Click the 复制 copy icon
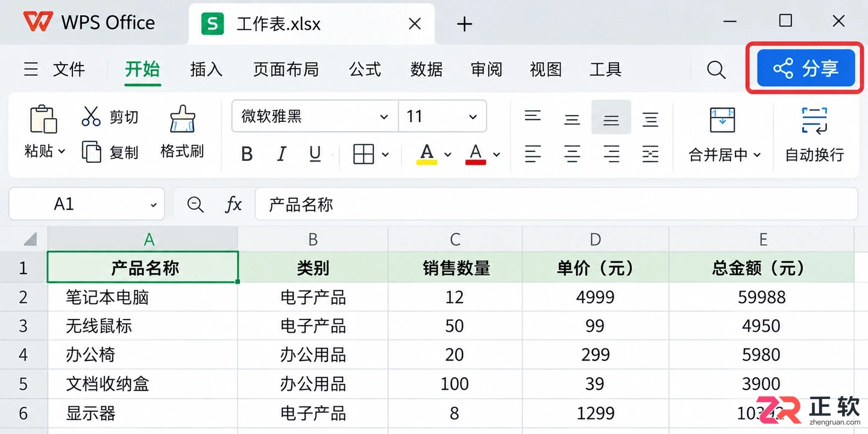The height and width of the screenshot is (434, 868). [91, 152]
